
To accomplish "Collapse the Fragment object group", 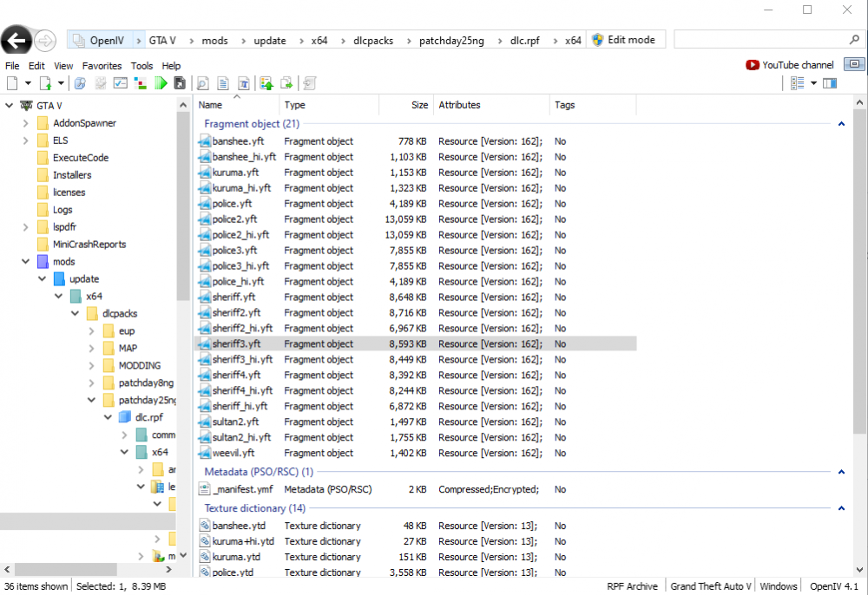I will [840, 124].
